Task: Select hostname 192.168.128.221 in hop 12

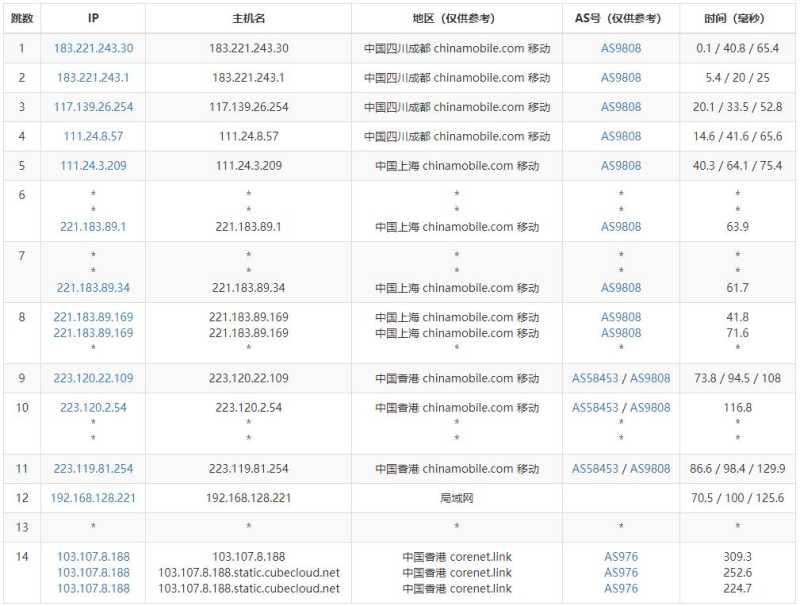Action: 248,498
